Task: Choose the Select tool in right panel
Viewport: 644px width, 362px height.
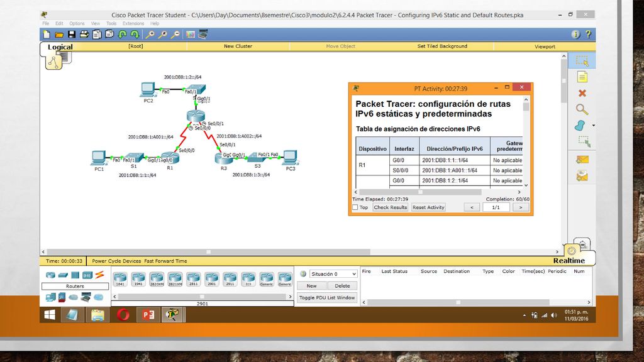Action: (582, 61)
